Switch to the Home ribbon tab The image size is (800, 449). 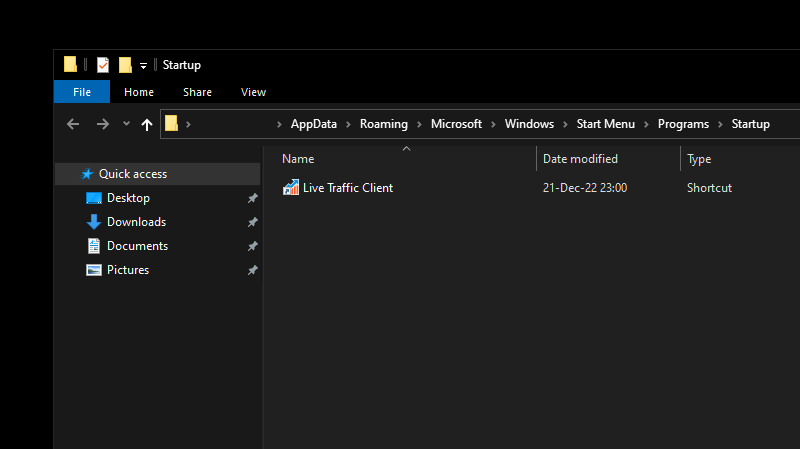(138, 92)
